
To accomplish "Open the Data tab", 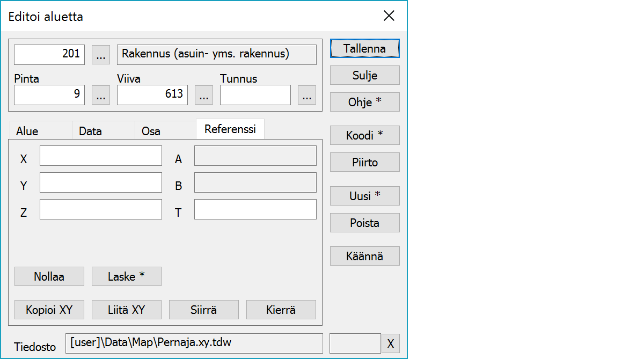I will click(90, 131).
